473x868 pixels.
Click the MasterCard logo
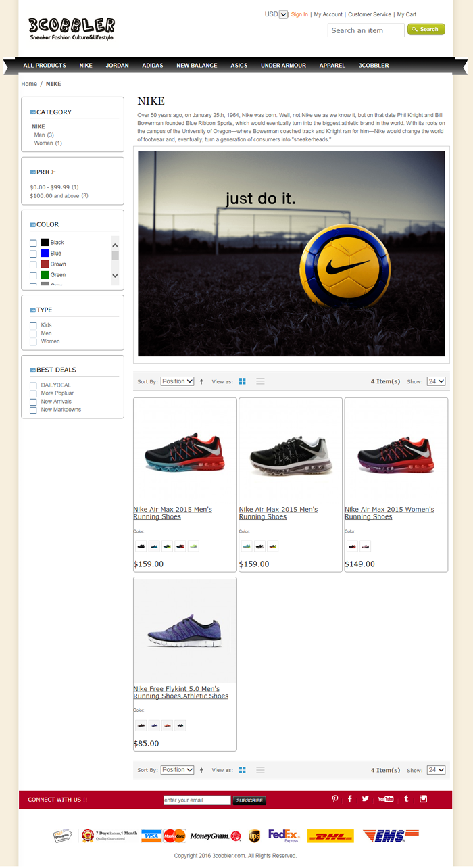click(x=174, y=836)
